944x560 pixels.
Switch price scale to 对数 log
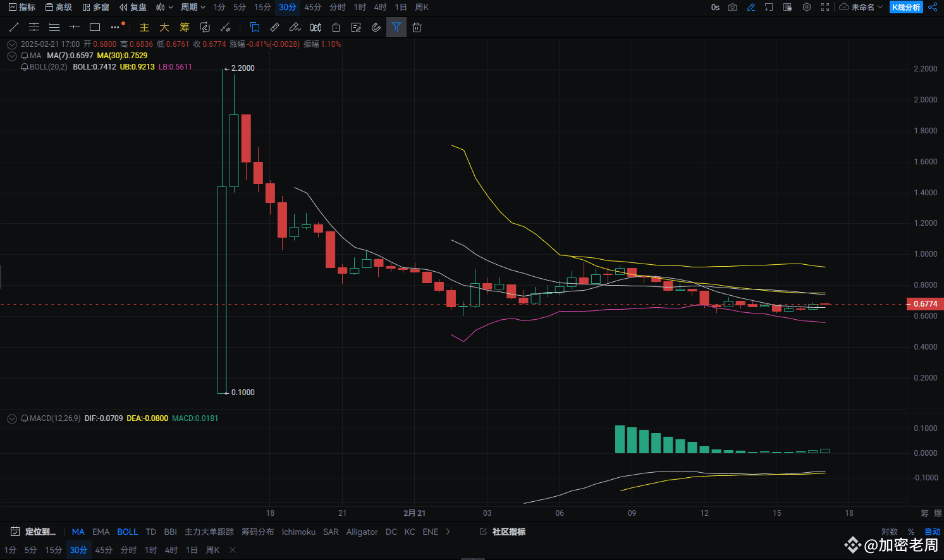890,532
